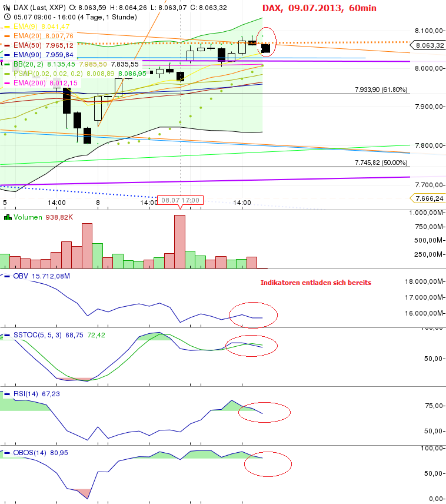Click the current price tag 8.063,32

428,45
